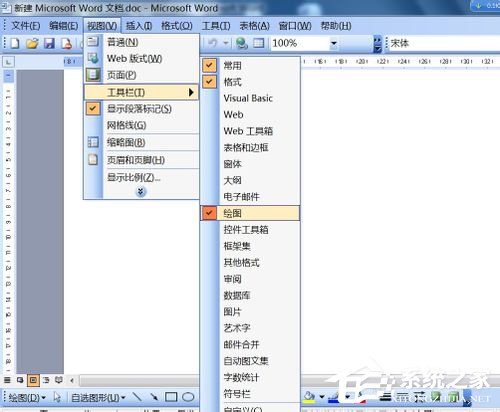Uncheck the 绘图 toolbar entry
The width and height of the screenshot is (500, 412).
(x=250, y=213)
